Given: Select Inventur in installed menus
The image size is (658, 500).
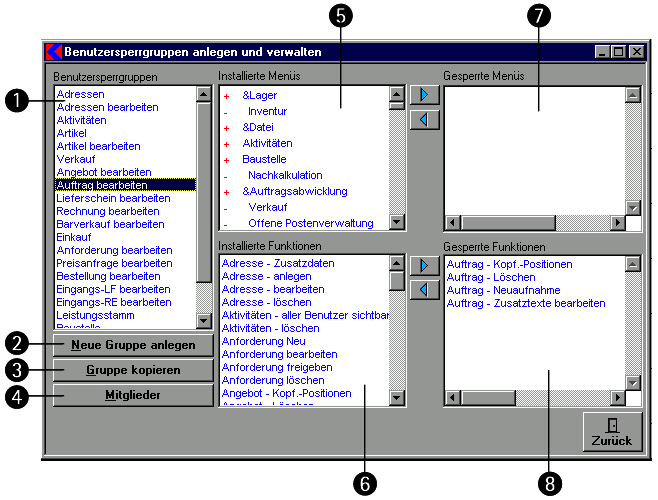Looking at the screenshot, I should click(x=267, y=111).
